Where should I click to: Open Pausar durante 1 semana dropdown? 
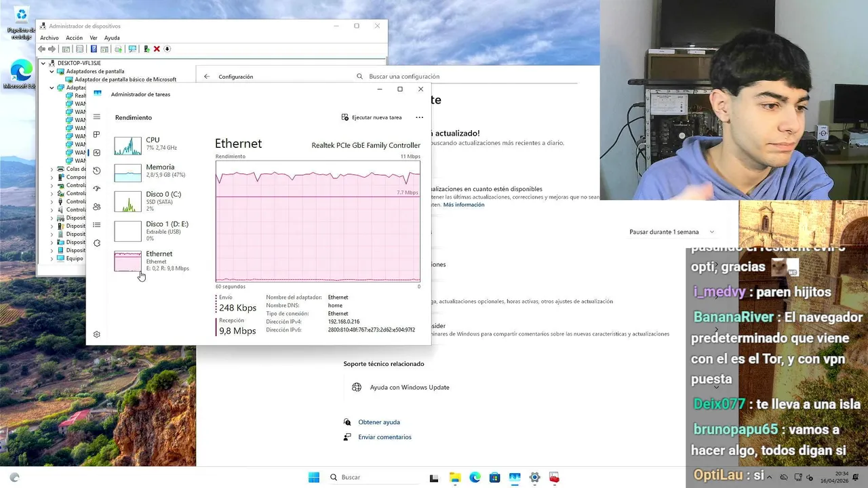[672, 232]
